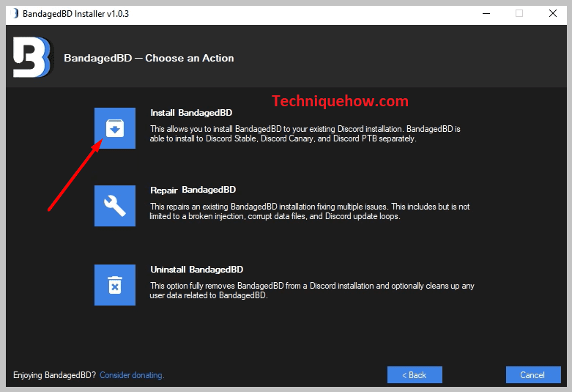Click the Install BandagedBD download icon
Screen dimensions: 572x392
(114, 128)
